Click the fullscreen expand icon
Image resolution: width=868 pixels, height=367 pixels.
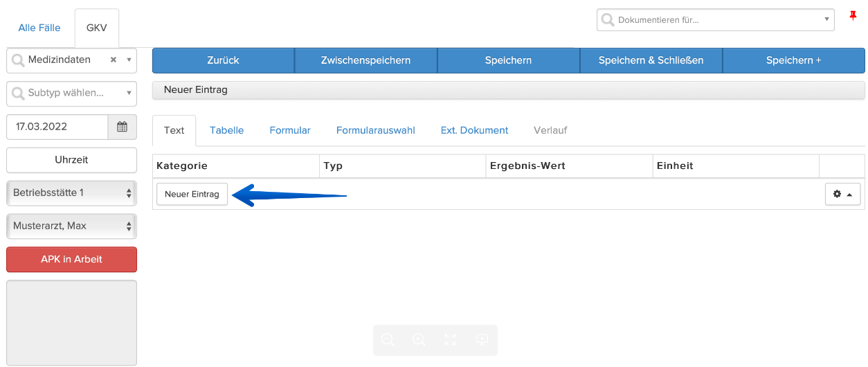click(x=451, y=340)
